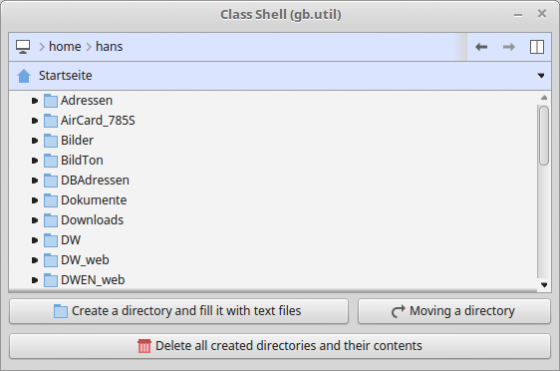This screenshot has width=560, height=371.
Task: Expand the Dokumente folder tree node
Action: (35, 200)
